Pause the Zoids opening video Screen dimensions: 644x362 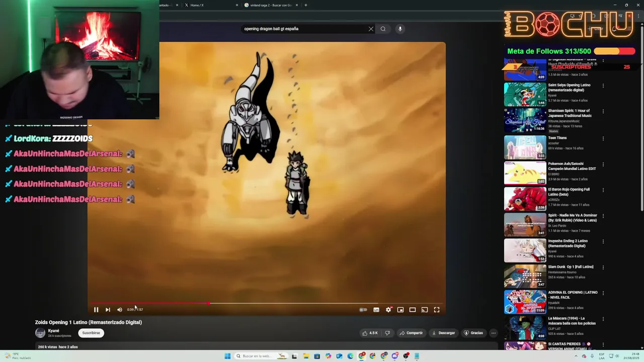coord(96,310)
